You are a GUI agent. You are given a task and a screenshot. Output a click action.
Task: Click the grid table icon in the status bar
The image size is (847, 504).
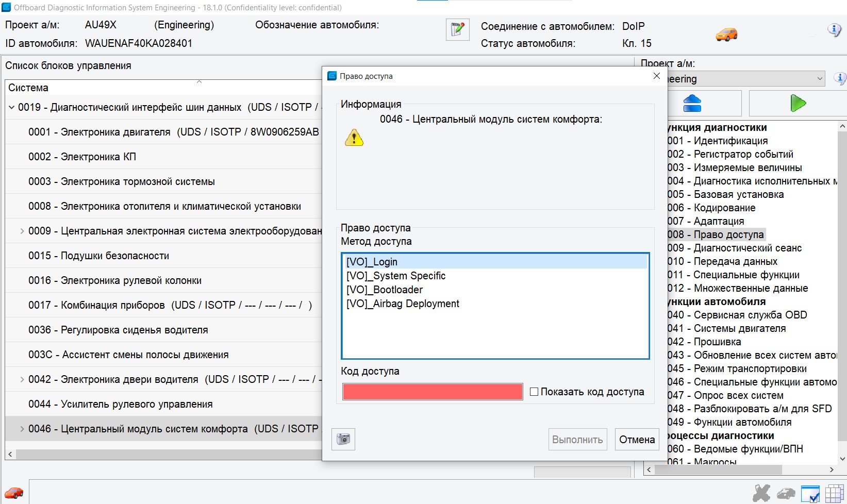tap(834, 493)
